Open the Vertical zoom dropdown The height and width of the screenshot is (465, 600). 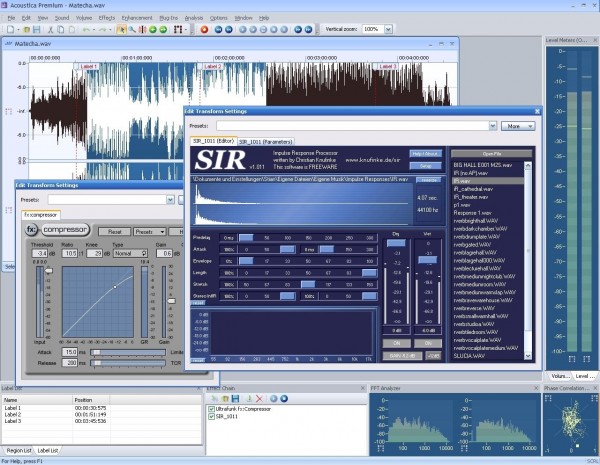388,29
